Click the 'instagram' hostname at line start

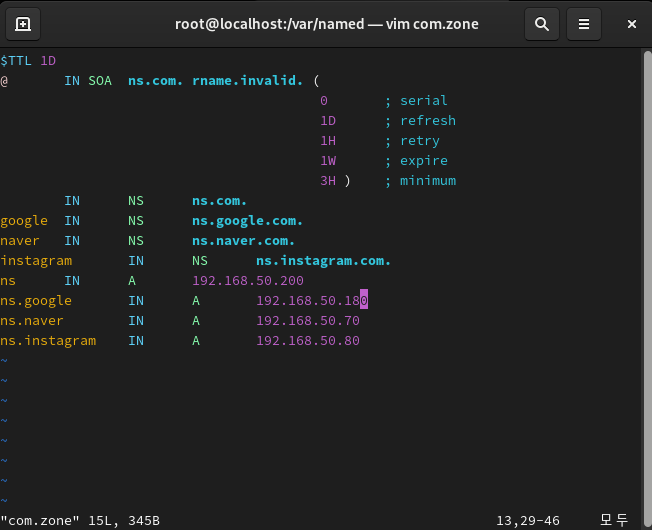(36, 261)
